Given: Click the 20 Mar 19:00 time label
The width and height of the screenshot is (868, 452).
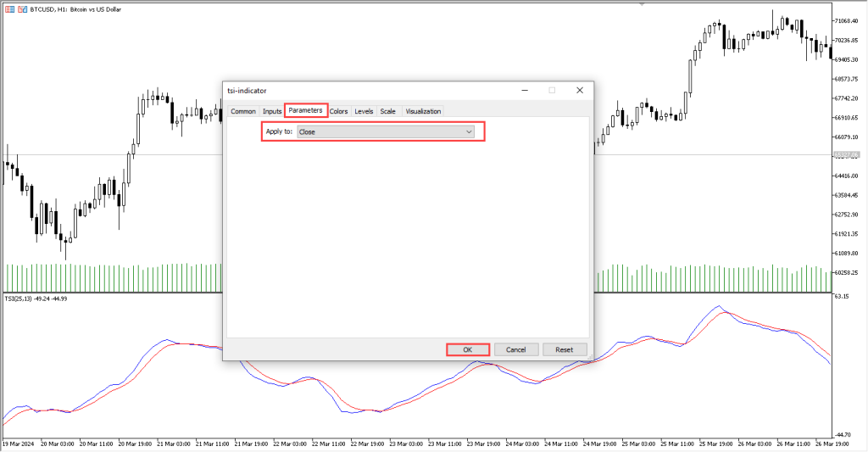Looking at the screenshot, I should [135, 444].
